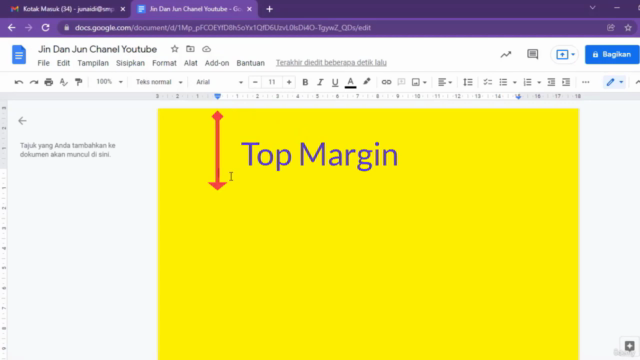This screenshot has height=360, width=640.
Task: Open the Alat menu
Action: click(191, 63)
